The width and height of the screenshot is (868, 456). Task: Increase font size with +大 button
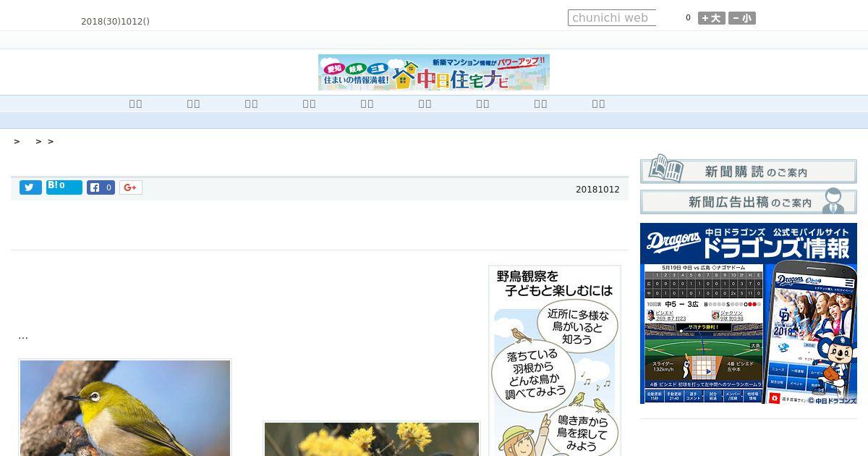pyautogui.click(x=712, y=18)
